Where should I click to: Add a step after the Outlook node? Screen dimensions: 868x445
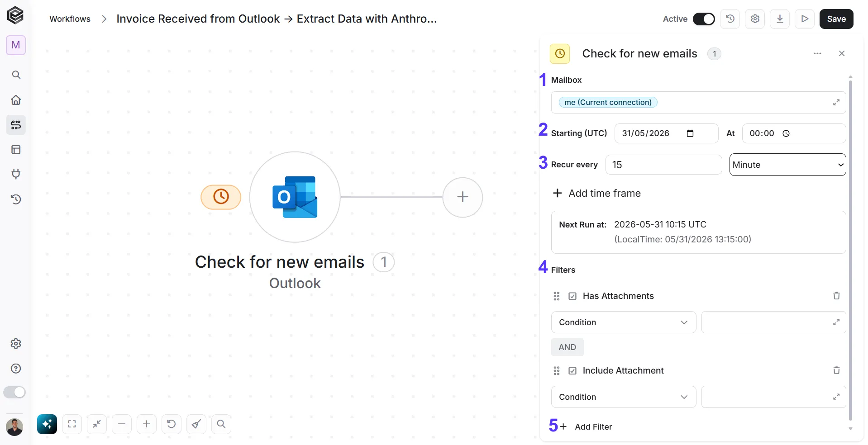point(463,197)
